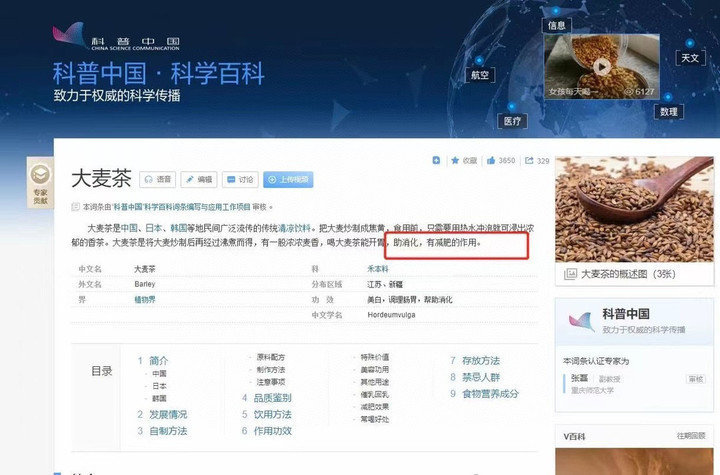Click the 科普中国·科学百科 banner title
Image resolution: width=720 pixels, height=475 pixels.
158,74
